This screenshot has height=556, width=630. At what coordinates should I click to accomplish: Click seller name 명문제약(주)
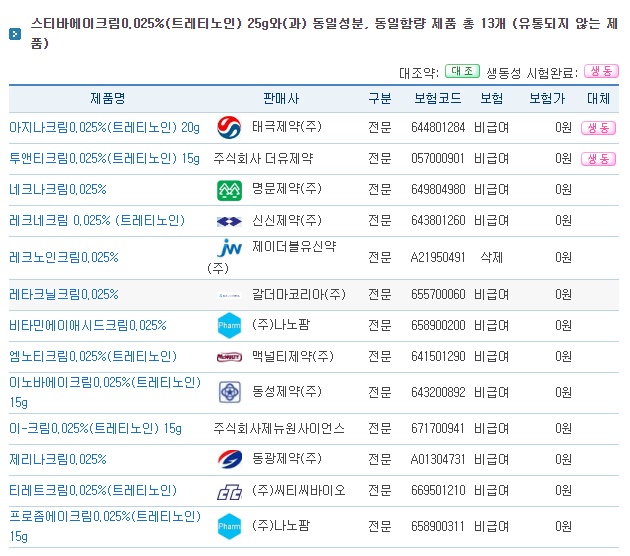(x=287, y=189)
